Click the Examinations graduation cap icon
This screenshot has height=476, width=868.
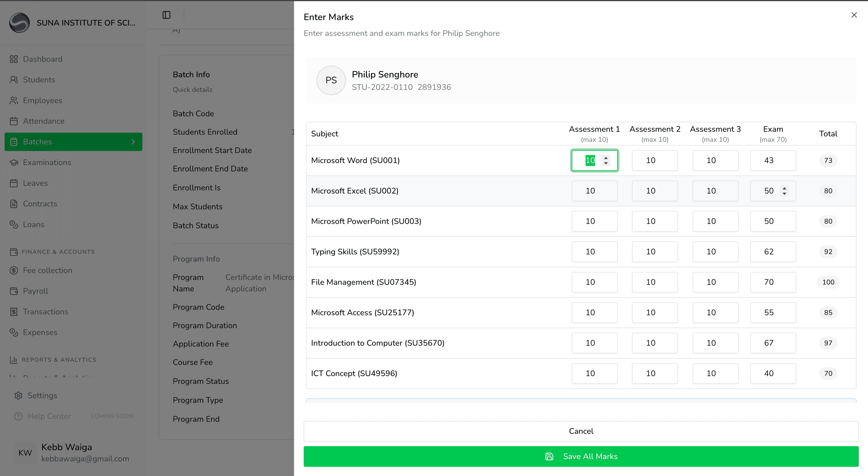(13, 162)
